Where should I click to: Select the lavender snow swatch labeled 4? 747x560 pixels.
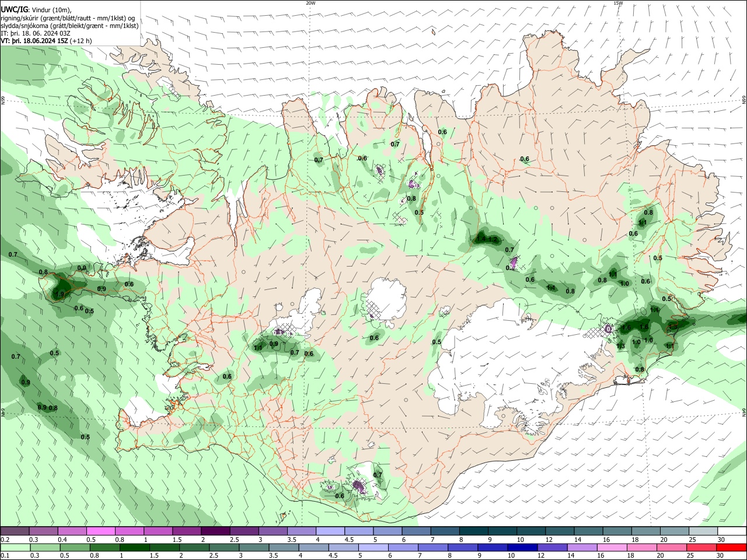[330, 531]
